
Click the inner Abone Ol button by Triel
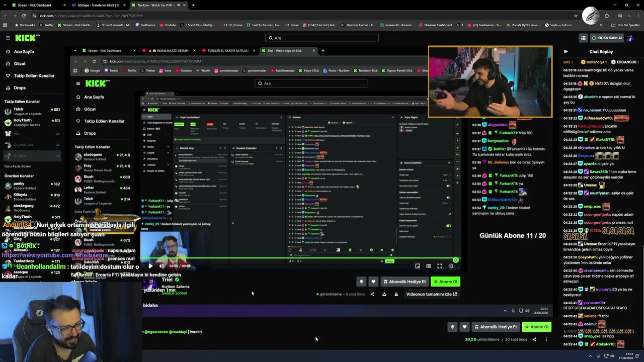point(445,282)
